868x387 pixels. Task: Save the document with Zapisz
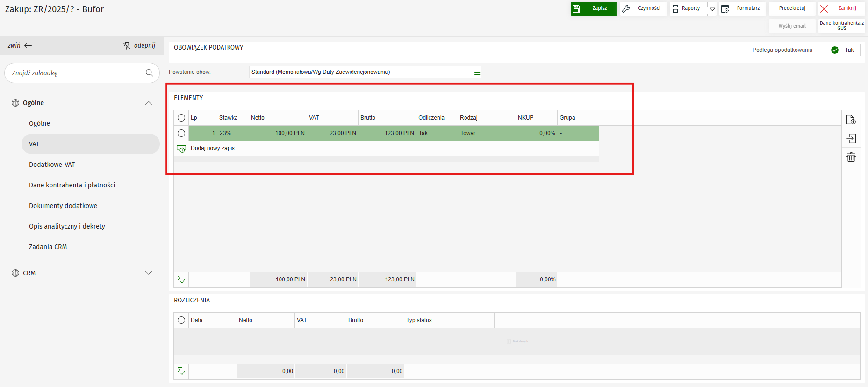click(x=594, y=8)
